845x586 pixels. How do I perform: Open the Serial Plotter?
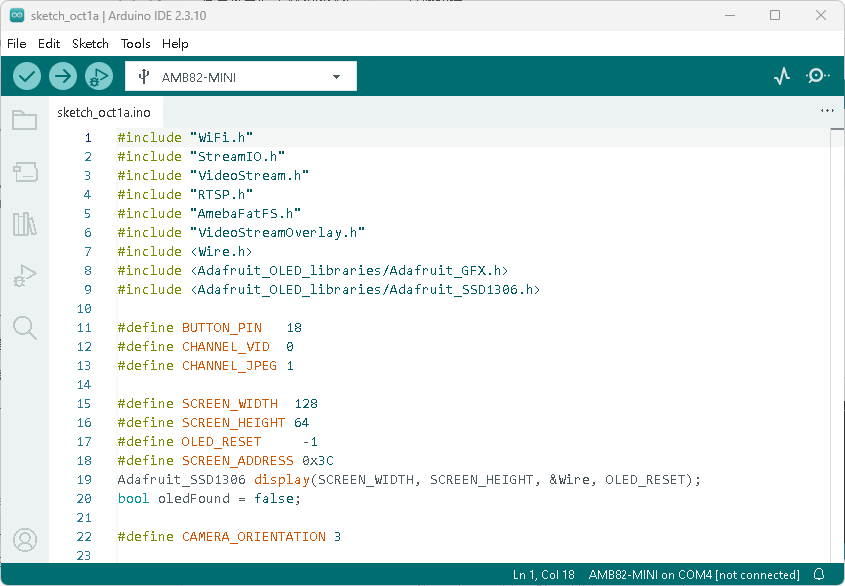781,76
